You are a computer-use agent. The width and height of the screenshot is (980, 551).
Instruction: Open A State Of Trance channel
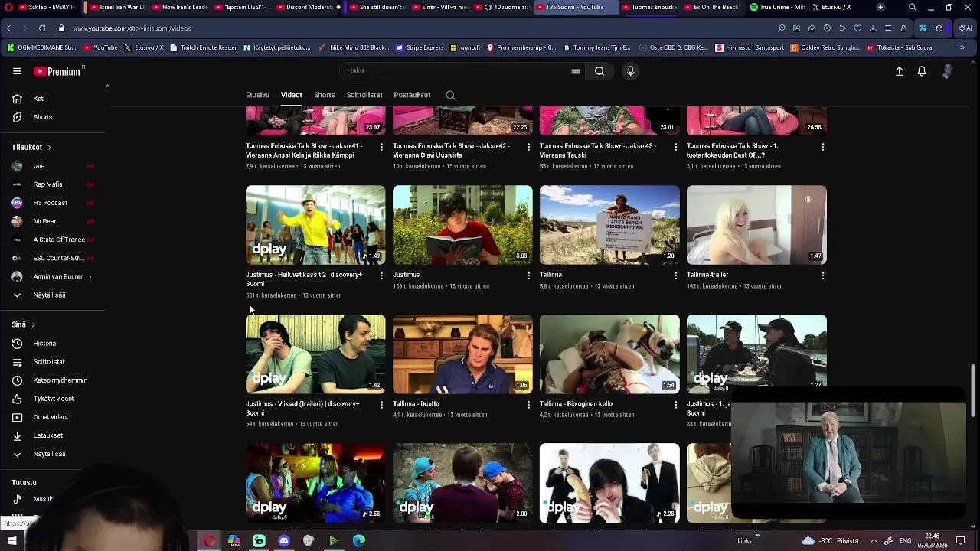[54, 240]
